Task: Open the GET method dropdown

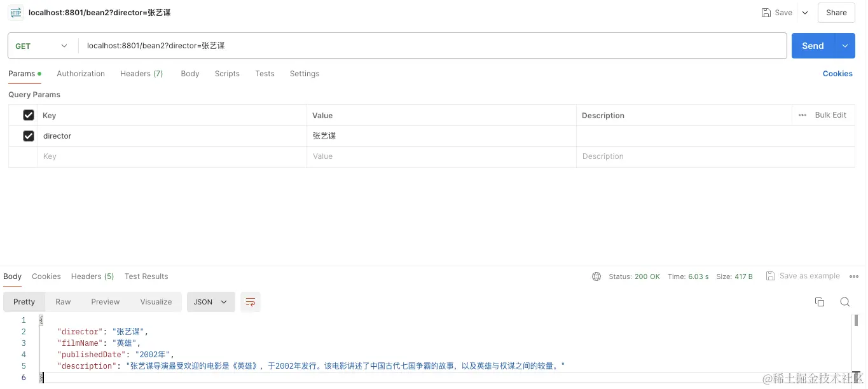Action: tap(41, 46)
